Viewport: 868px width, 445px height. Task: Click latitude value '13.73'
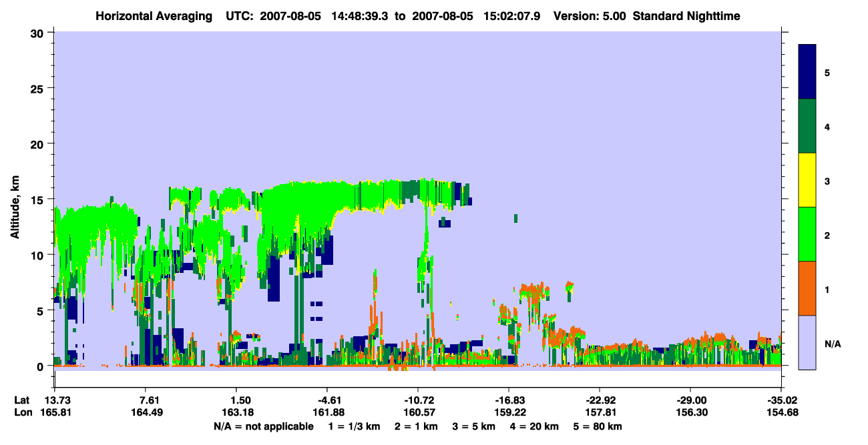[57, 400]
